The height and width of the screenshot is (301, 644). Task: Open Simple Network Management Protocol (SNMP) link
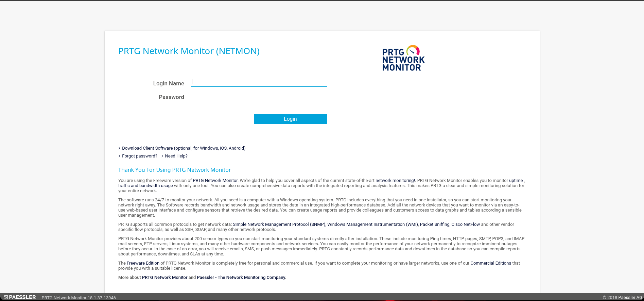click(279, 224)
